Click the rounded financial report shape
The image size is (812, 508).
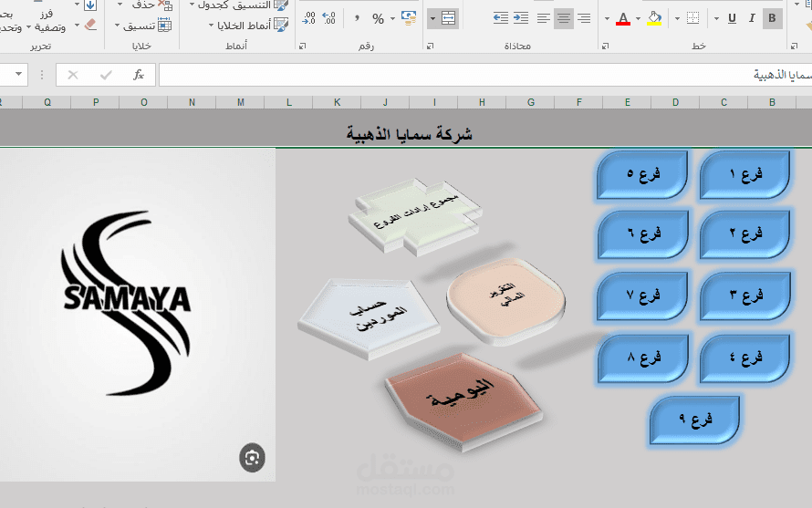pos(506,300)
